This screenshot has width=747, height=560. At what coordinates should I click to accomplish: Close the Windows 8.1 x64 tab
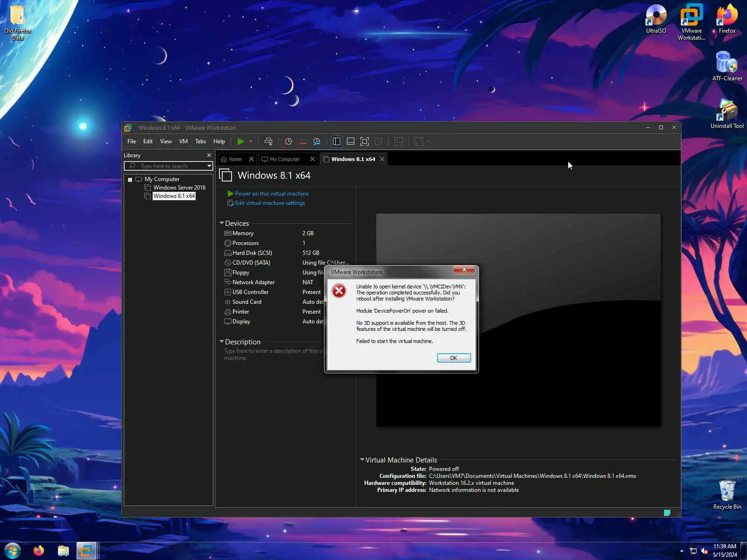(x=382, y=159)
